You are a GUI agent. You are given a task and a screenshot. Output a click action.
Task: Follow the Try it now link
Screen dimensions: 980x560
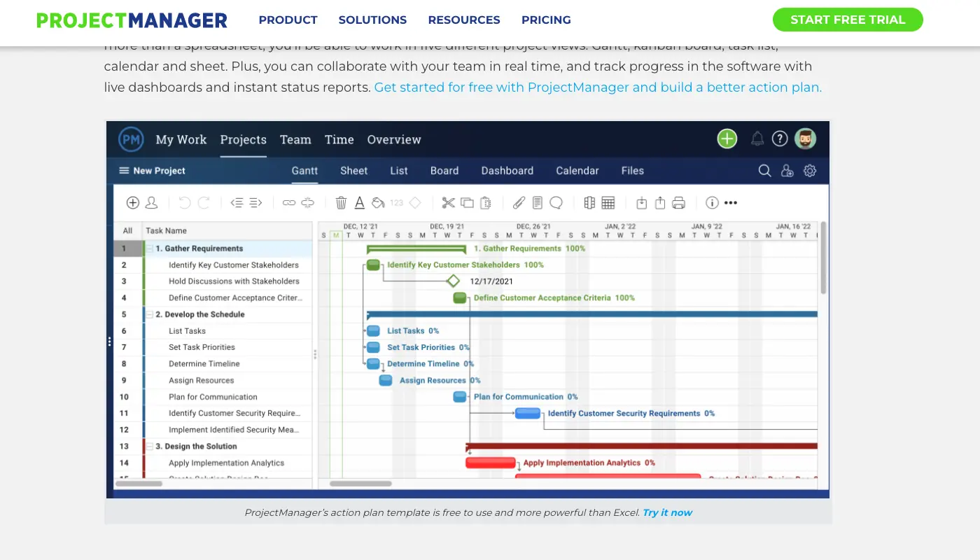coord(667,512)
